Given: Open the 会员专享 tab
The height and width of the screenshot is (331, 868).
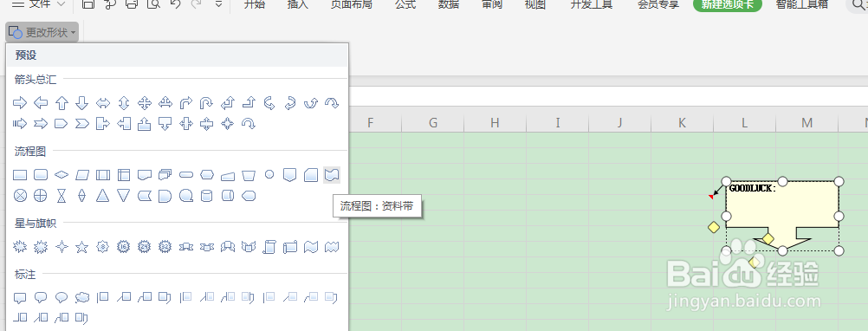Looking at the screenshot, I should pos(658,4).
